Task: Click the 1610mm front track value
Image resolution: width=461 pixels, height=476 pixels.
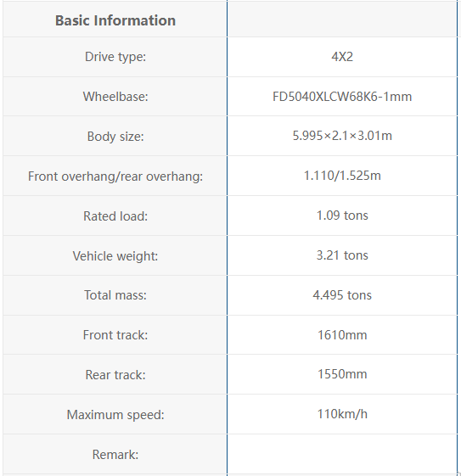Action: 342,335
